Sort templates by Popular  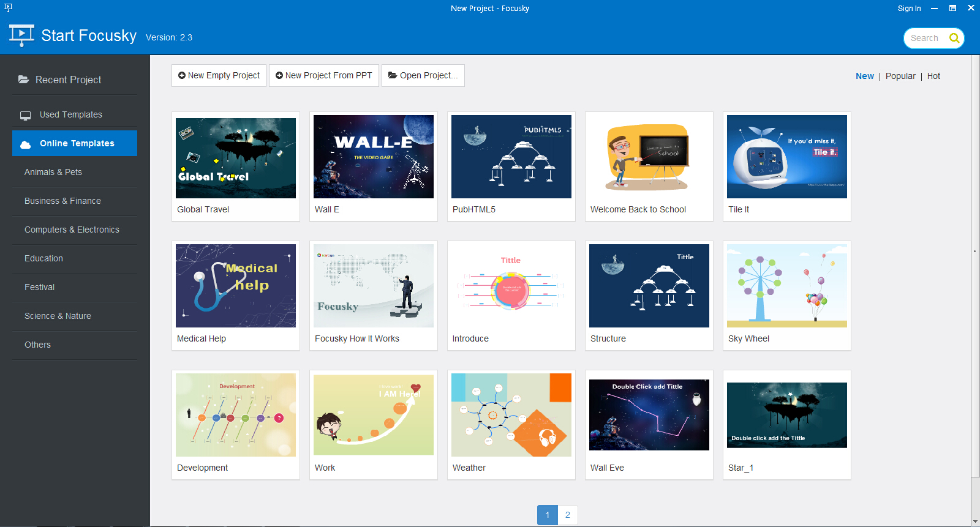tap(900, 76)
